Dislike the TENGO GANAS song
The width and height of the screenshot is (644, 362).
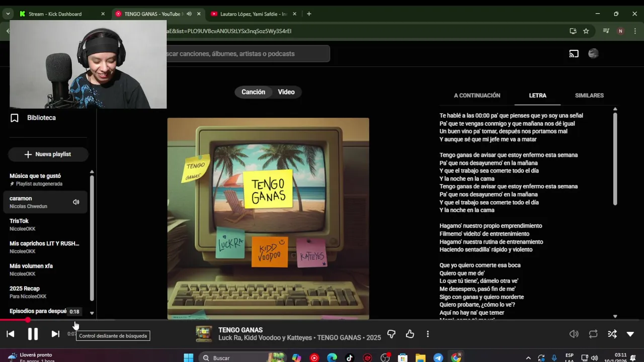391,334
